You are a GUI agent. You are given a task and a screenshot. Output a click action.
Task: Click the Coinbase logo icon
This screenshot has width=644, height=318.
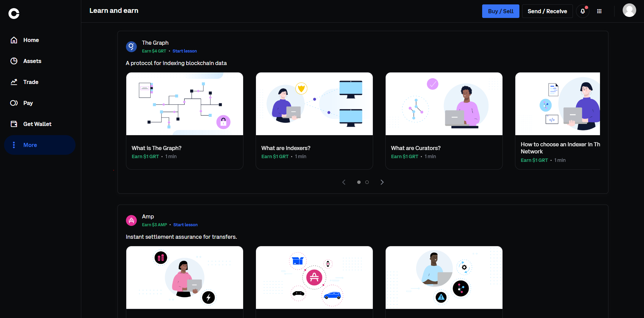tap(14, 14)
